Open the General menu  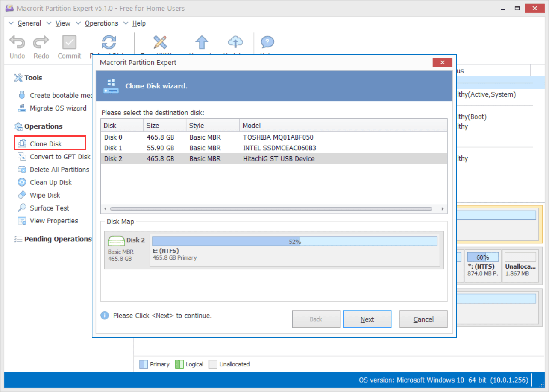tap(29, 23)
